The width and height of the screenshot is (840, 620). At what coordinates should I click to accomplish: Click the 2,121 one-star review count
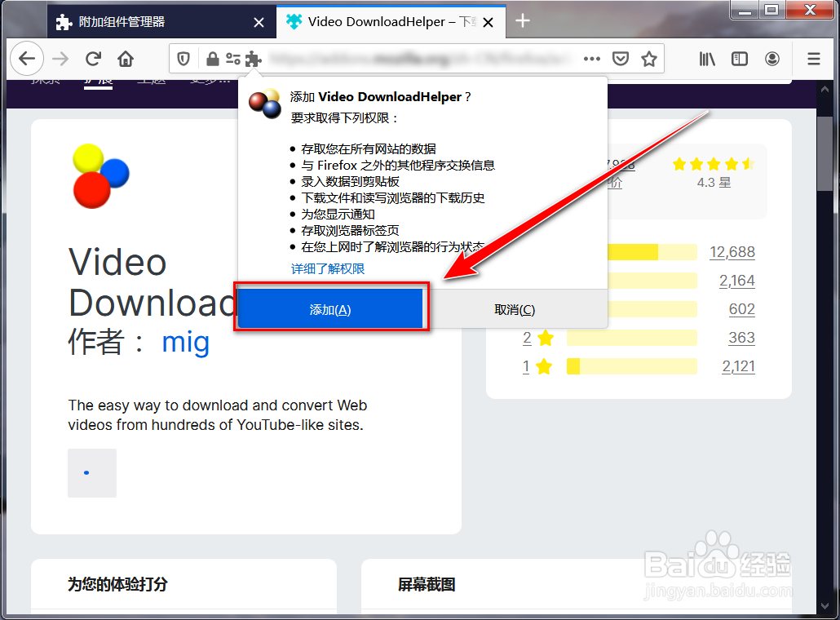tap(739, 366)
